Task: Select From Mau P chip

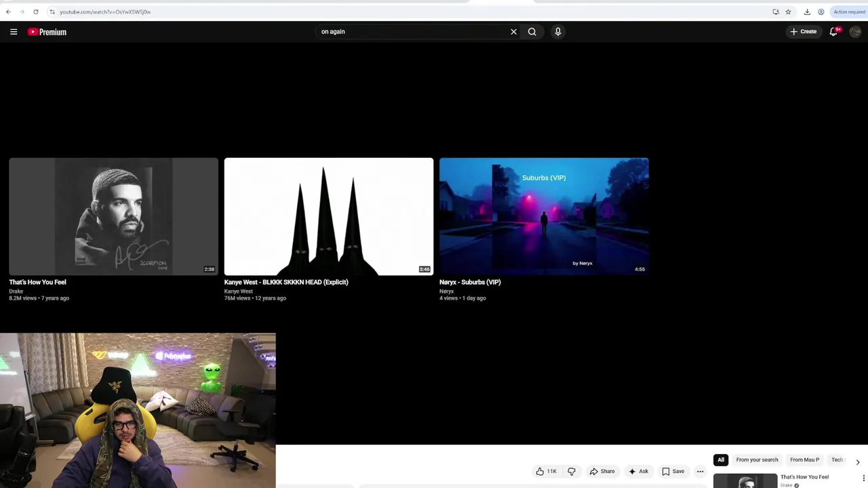Action: pyautogui.click(x=805, y=460)
